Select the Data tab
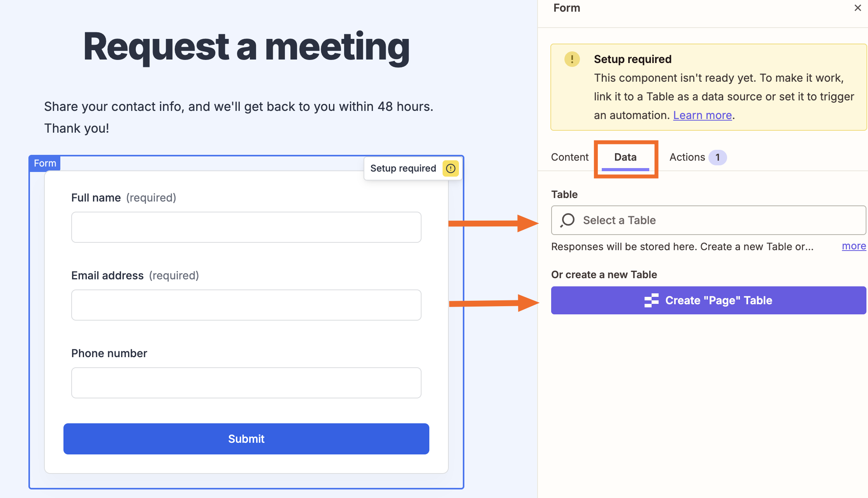Screen dimensions: 868x498 tap(625, 157)
